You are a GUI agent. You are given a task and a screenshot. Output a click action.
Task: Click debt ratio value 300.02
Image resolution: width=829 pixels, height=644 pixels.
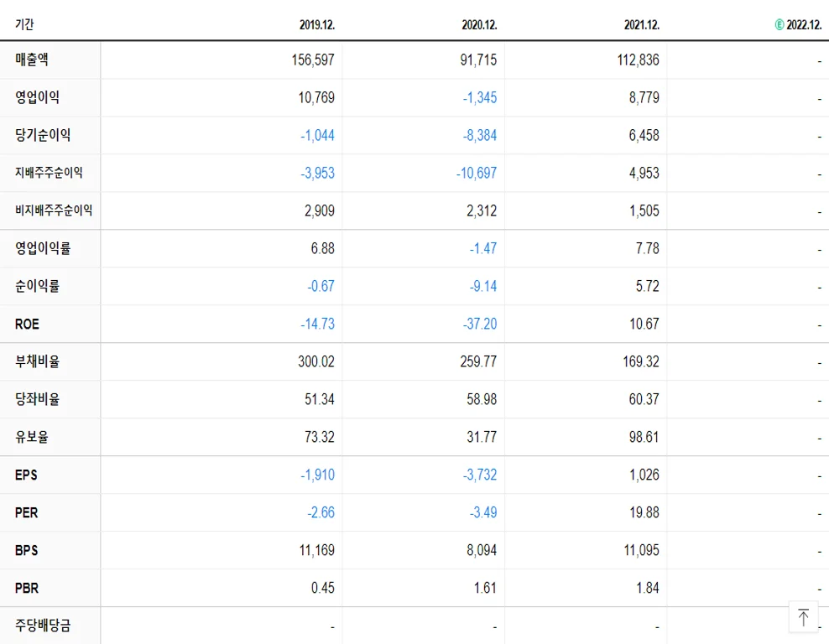316,362
